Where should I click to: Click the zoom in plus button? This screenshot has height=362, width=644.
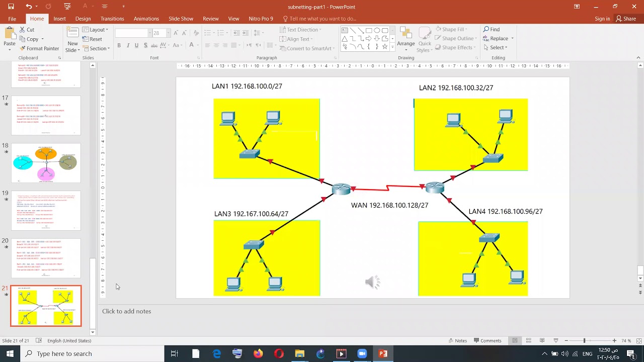614,341
